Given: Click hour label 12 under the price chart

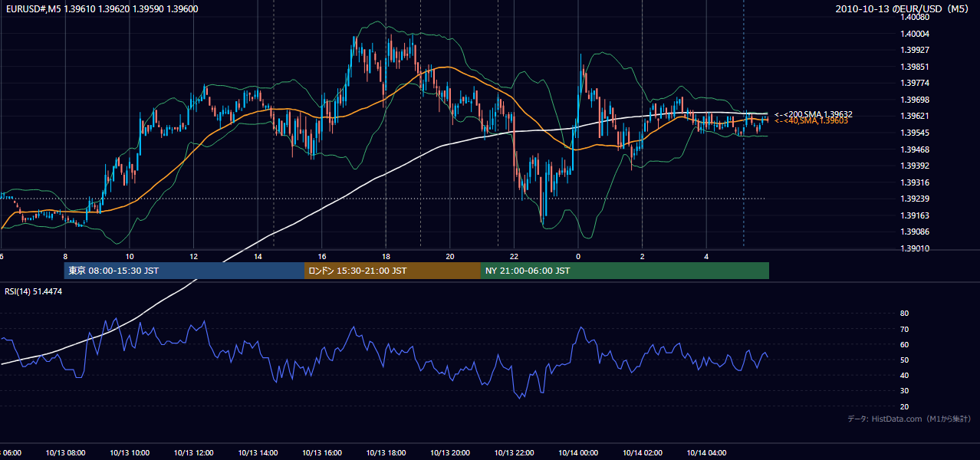Looking at the screenshot, I should [x=193, y=256].
